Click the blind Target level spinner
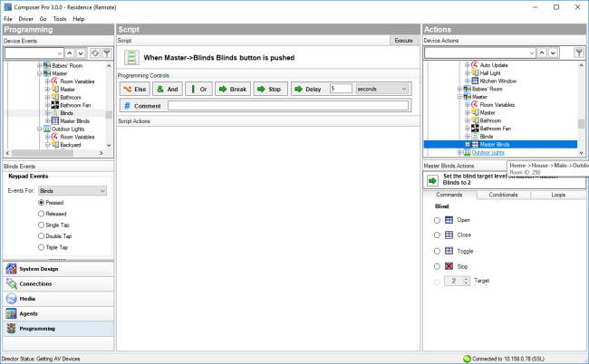The height and width of the screenshot is (364, 589). tap(457, 281)
